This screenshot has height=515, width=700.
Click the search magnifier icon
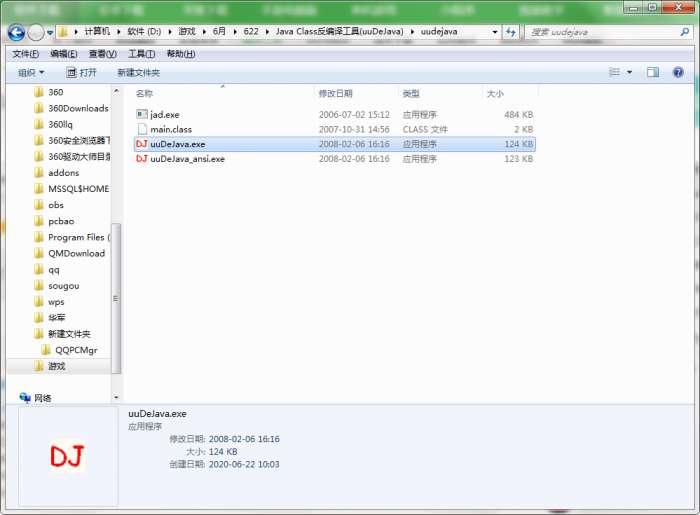tap(684, 32)
